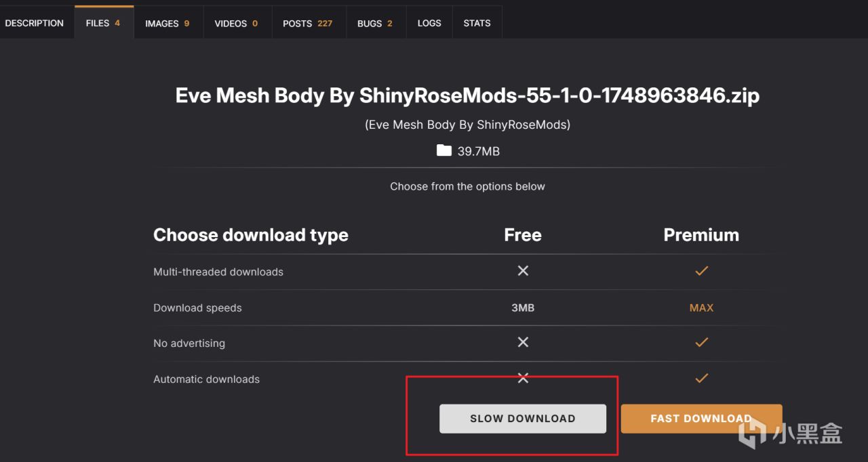Screen dimensions: 868x462
Task: Click Free X icon for Automatic downloads
Action: [x=523, y=378]
